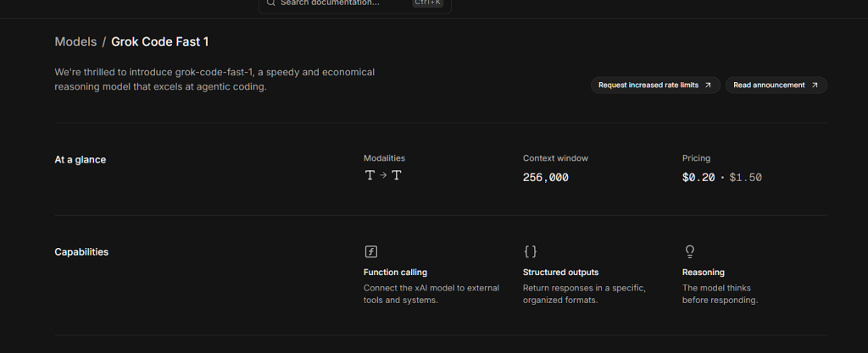Click the Function calling heading
The width and height of the screenshot is (868, 353).
[395, 273]
